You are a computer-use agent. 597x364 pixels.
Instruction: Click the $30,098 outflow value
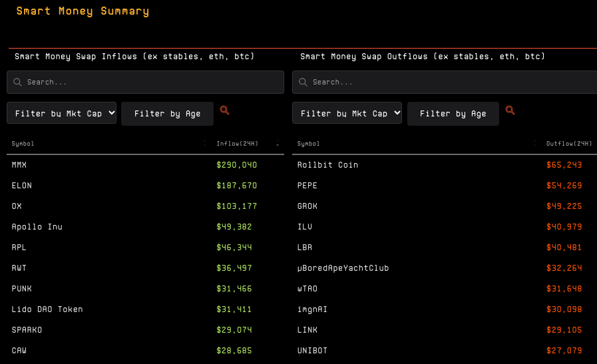tap(564, 309)
